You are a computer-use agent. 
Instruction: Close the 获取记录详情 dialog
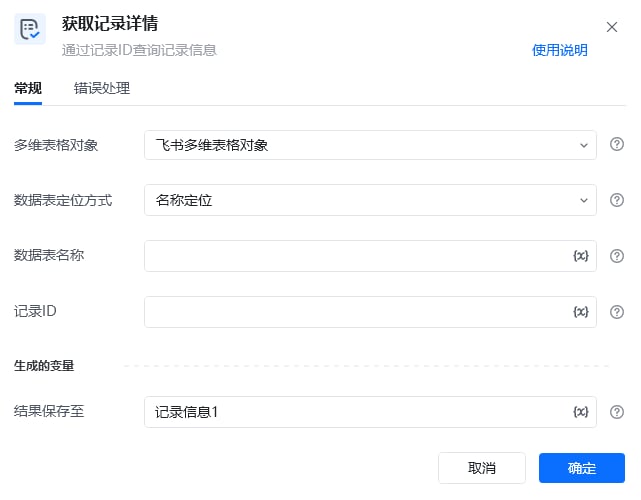[612, 27]
